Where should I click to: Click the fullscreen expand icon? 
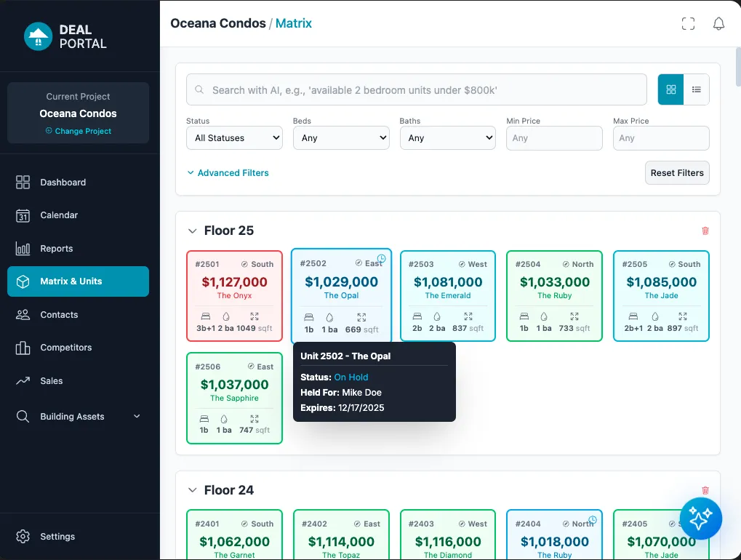click(688, 23)
